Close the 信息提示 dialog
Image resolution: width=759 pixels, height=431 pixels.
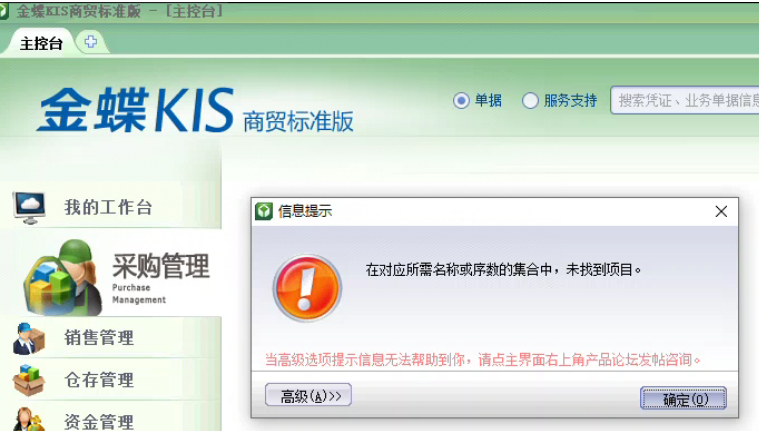tap(720, 211)
